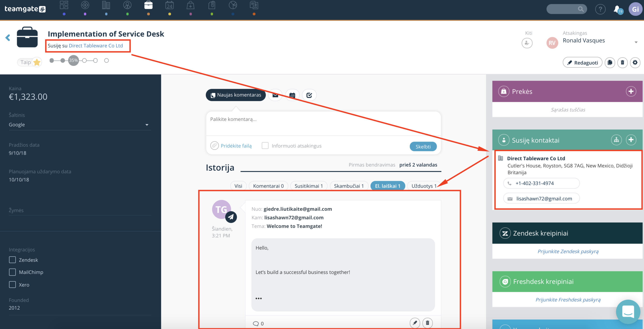Image resolution: width=644 pixels, height=329 pixels.
Task: Open the dashboard icon in top navigation
Action: 64,5
